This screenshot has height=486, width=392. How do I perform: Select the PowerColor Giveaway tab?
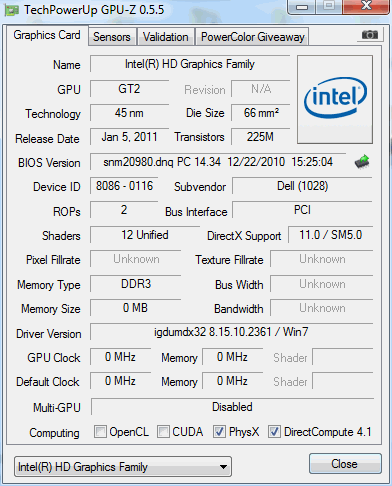(253, 37)
